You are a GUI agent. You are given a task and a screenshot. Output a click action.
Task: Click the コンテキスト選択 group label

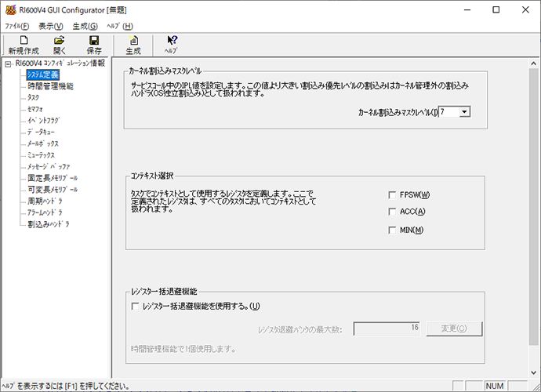pos(152,176)
